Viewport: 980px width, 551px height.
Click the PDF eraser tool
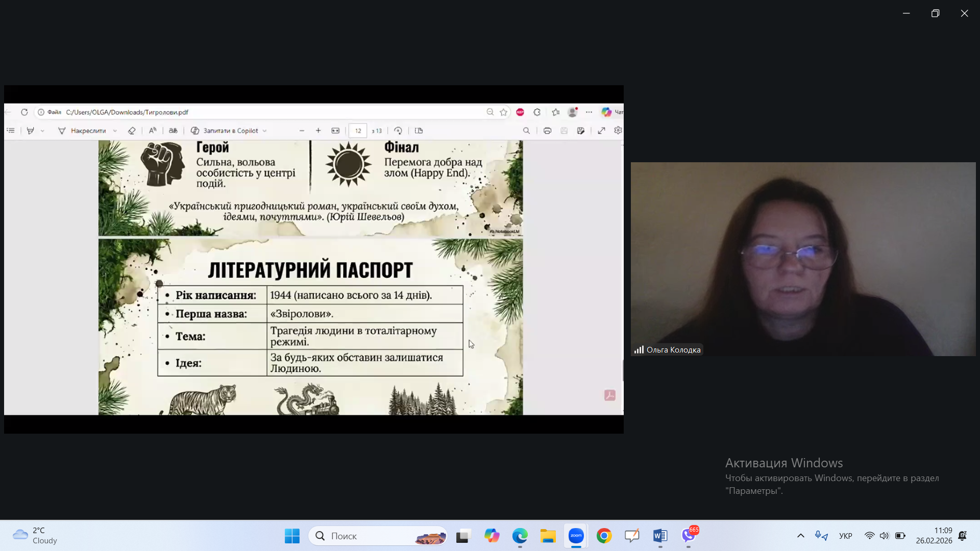132,131
